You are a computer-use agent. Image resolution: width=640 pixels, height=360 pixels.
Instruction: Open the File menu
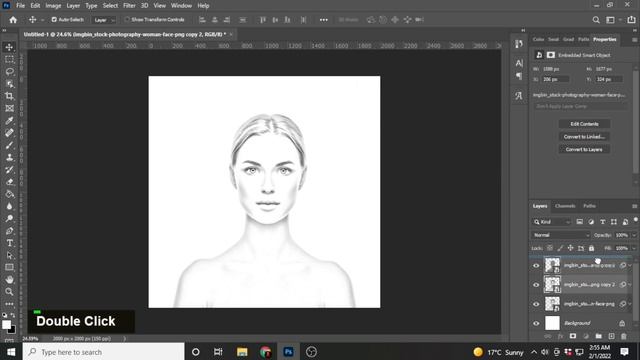click(x=20, y=6)
